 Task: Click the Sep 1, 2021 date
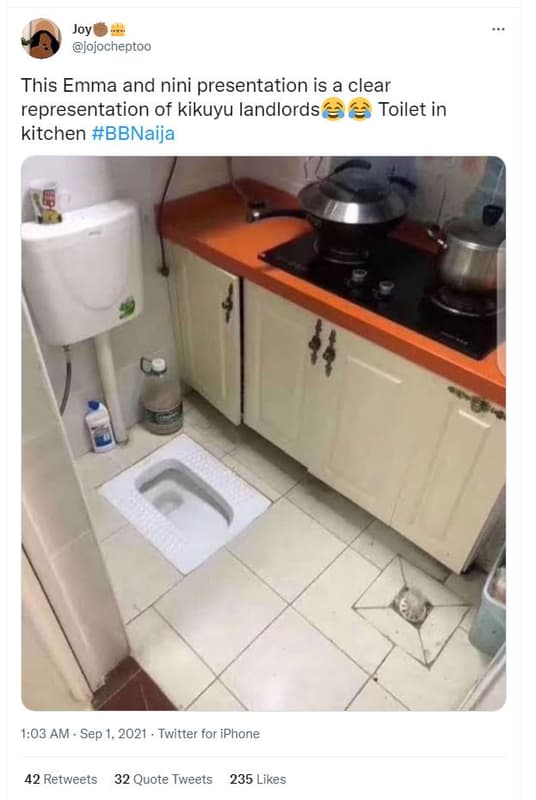pyautogui.click(x=113, y=734)
